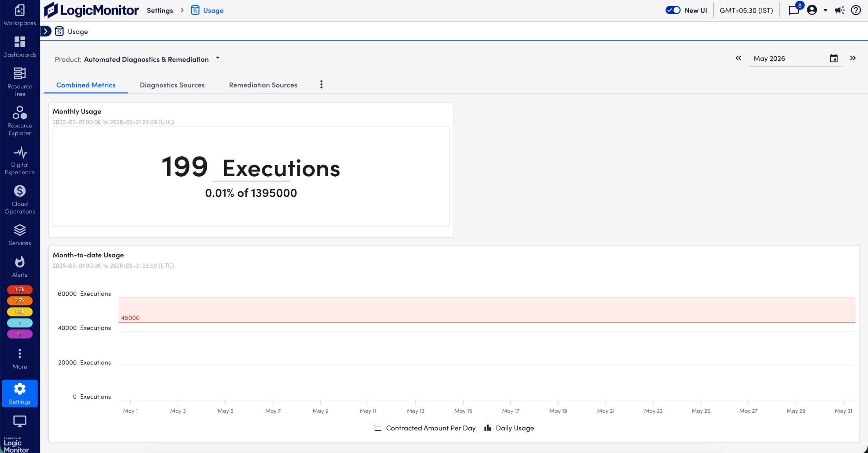Click the purple badge showing 11
Screen dimensions: 868x453
(20, 334)
